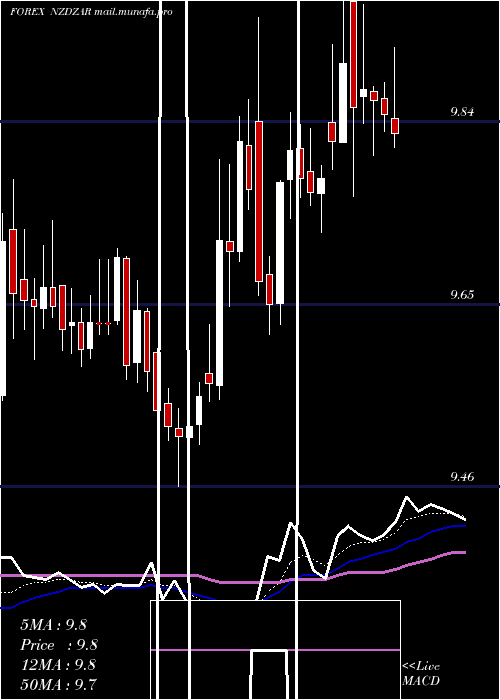Click the <<Live MACD label
This screenshot has height=700, width=500.
421,673
